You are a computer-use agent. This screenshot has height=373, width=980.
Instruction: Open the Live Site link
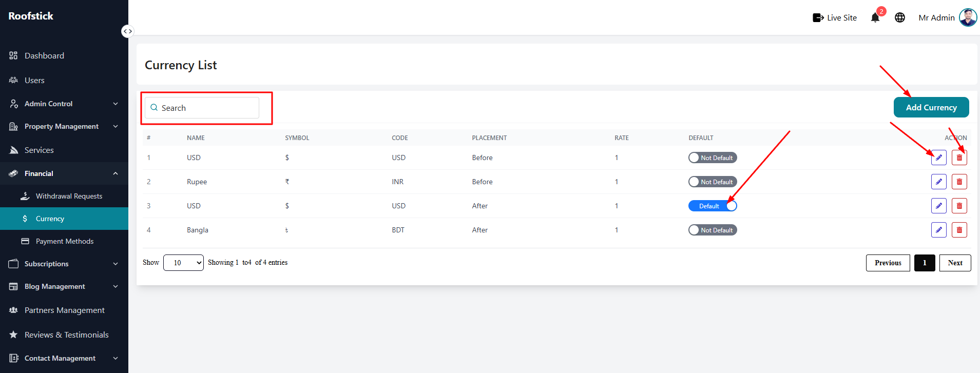coord(835,18)
